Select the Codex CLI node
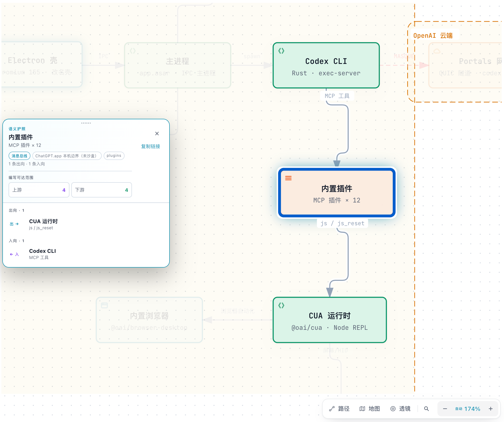The width and height of the screenshot is (504, 422). (326, 65)
